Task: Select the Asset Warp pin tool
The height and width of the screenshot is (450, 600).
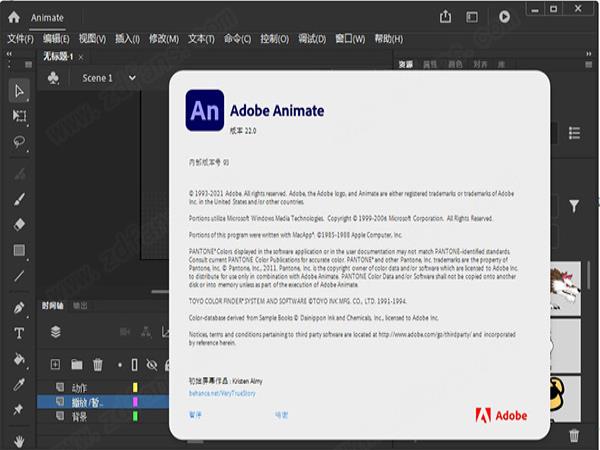Action: click(x=18, y=409)
